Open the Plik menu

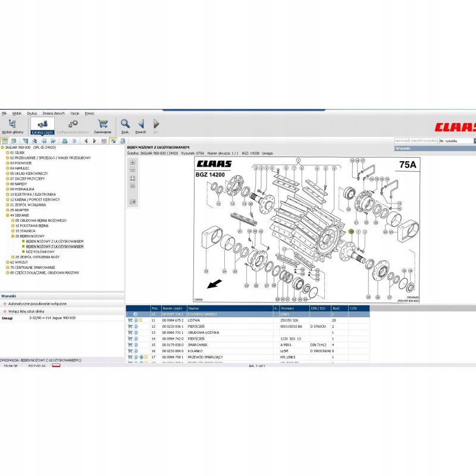pyautogui.click(x=4, y=113)
